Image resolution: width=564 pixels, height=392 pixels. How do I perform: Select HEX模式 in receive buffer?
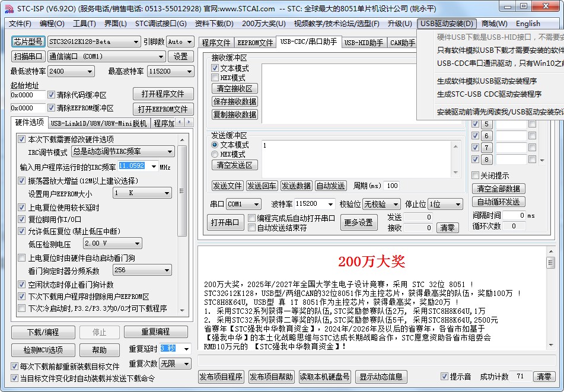pyautogui.click(x=215, y=78)
